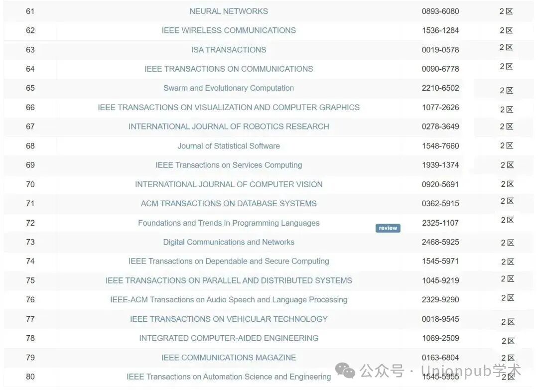Select ISSN 1536-1284 cell
This screenshot has width=538, height=392.
[440, 30]
